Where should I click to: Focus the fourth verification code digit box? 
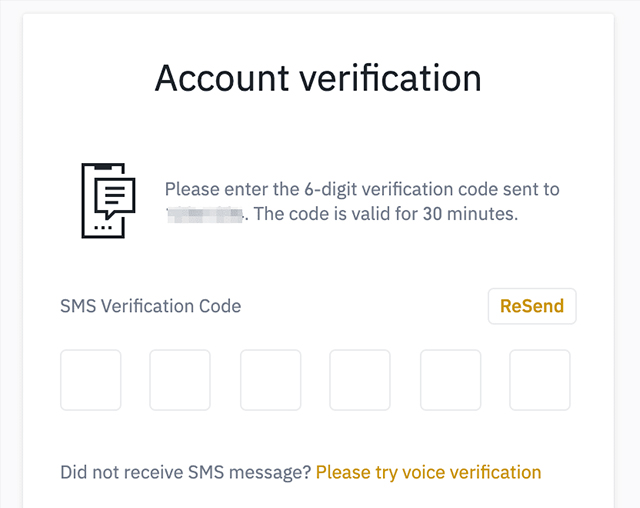[360, 380]
